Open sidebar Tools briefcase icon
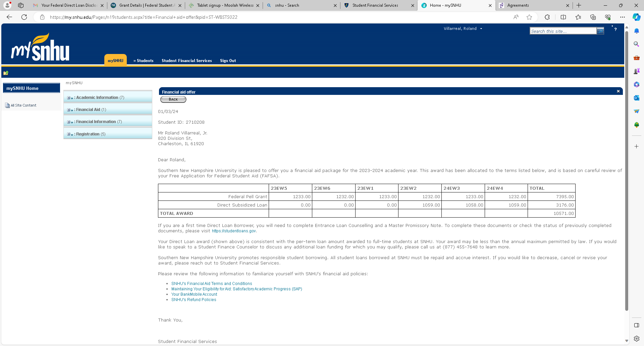The height and width of the screenshot is (346, 644). [x=637, y=58]
